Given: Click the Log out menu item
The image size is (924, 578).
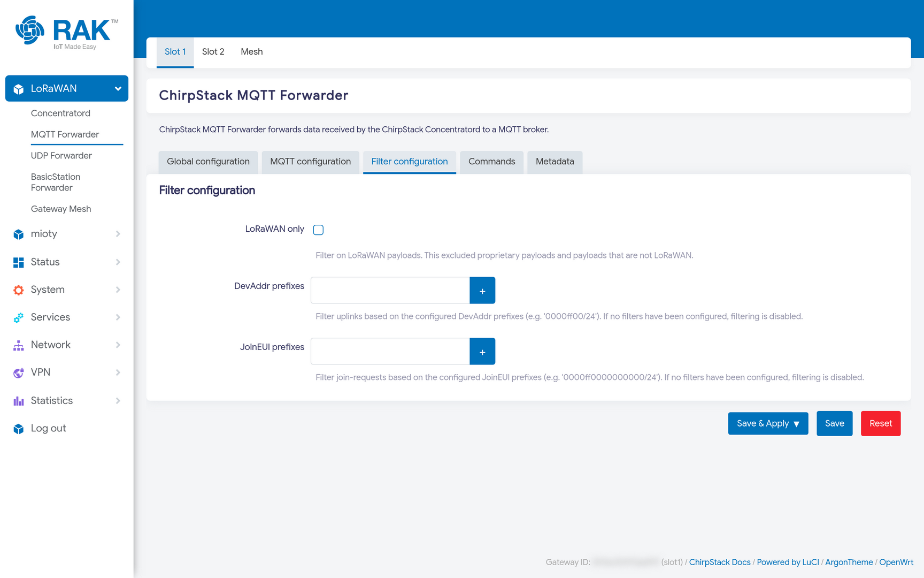Looking at the screenshot, I should [x=48, y=429].
